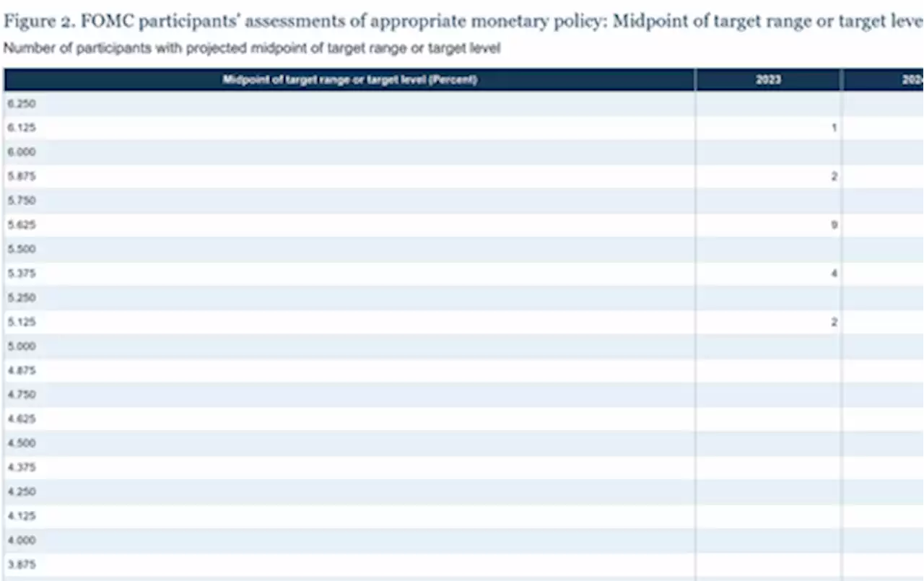Select the 4.750 row label
This screenshot has width=924, height=581.
point(22,395)
